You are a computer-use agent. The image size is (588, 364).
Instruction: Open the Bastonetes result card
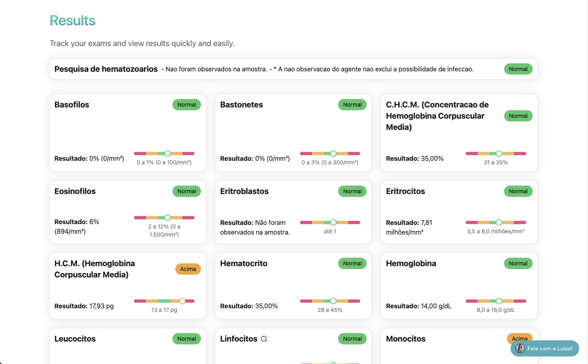click(293, 133)
